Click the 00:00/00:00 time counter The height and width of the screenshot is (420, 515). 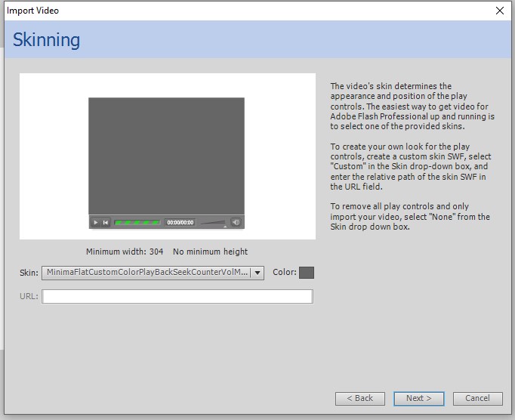click(180, 223)
